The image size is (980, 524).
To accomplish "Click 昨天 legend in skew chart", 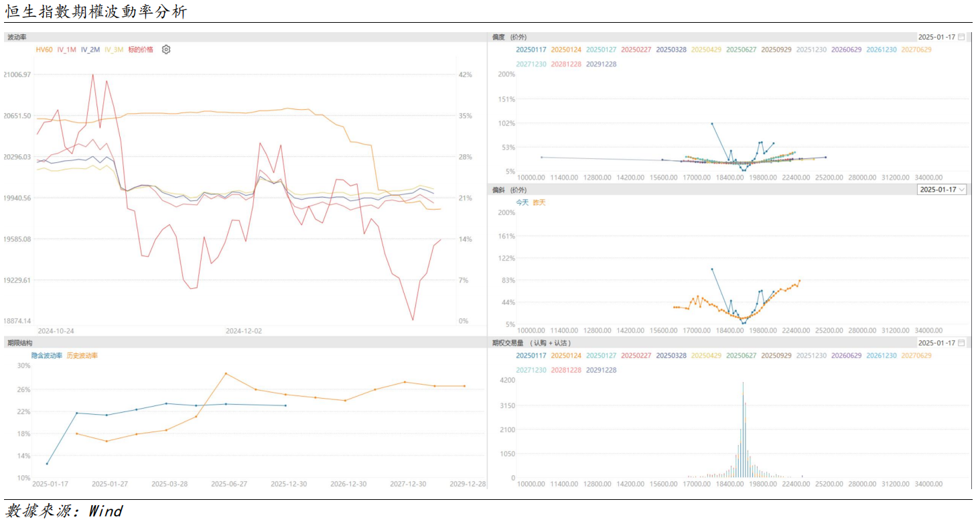I will point(539,202).
